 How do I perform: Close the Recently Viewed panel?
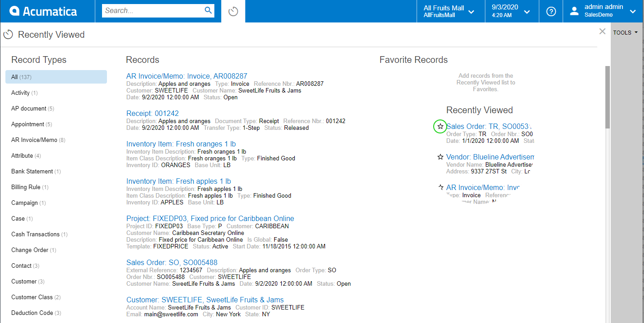[x=602, y=31]
